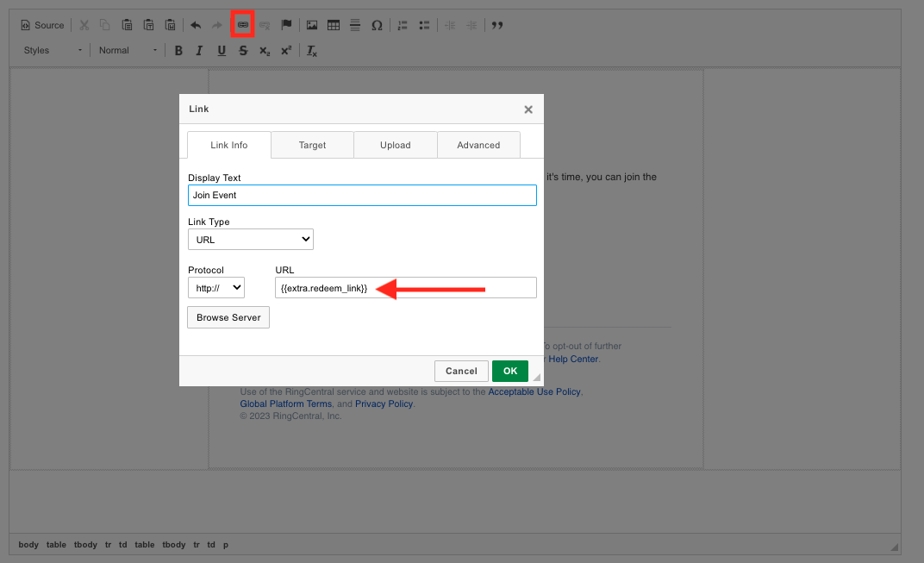This screenshot has height=563, width=924.
Task: Close the Link dialog with X
Action: pyautogui.click(x=528, y=109)
